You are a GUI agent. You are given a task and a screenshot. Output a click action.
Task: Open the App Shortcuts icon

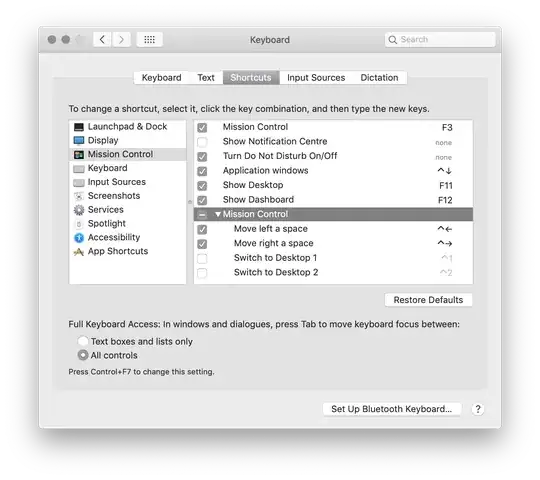pyautogui.click(x=79, y=252)
